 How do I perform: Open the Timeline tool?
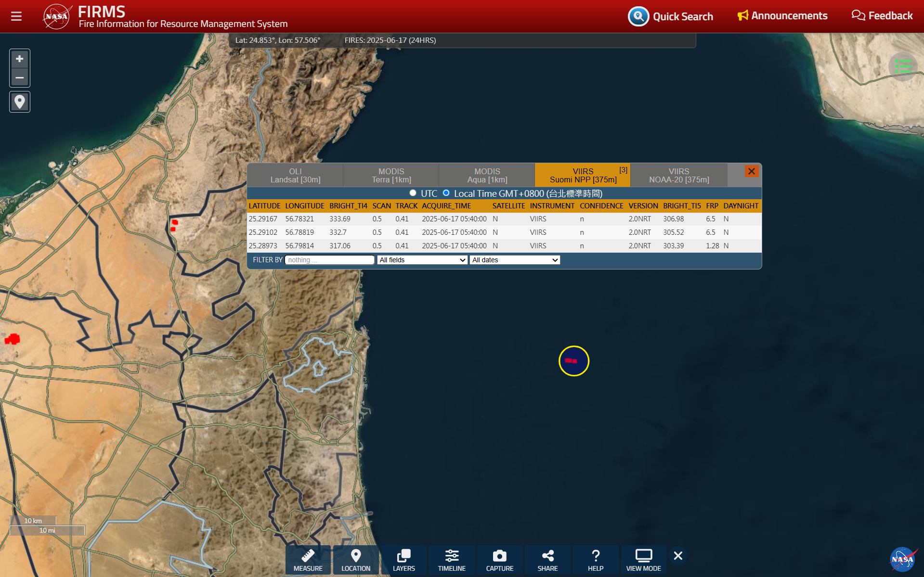[451, 560]
